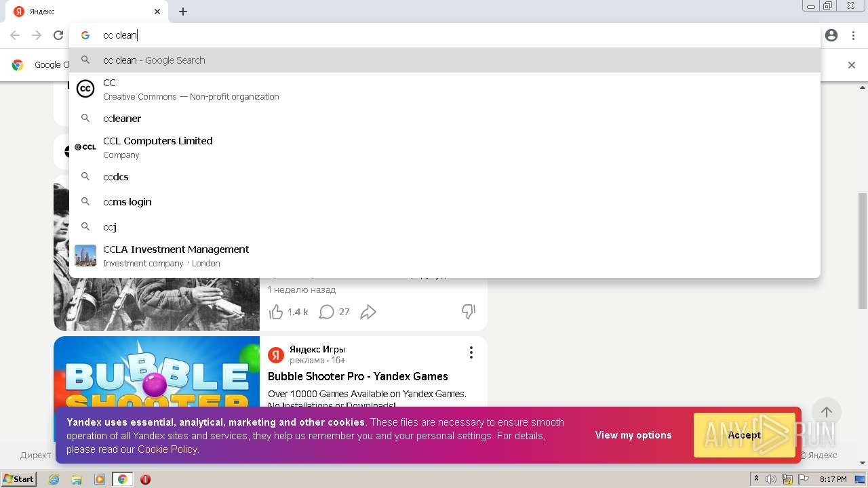
Task: Close the Яндекс tab
Action: point(157,12)
